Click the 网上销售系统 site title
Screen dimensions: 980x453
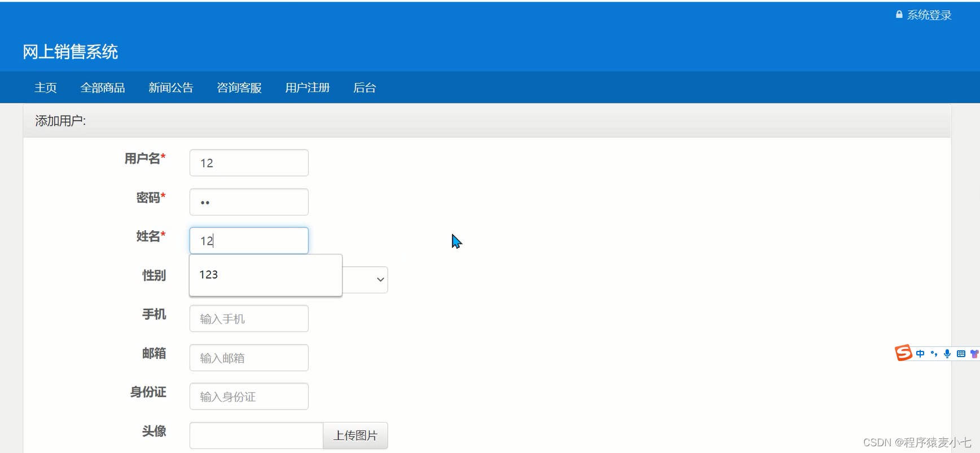coord(71,52)
